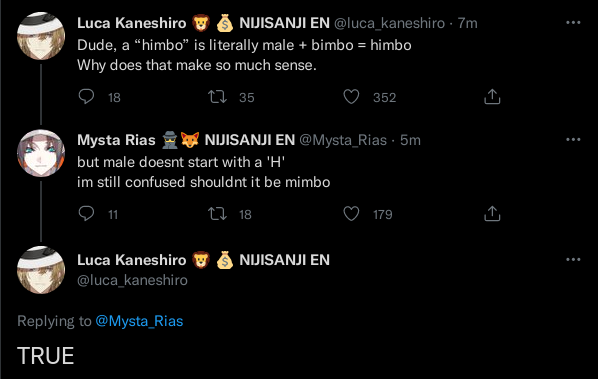Image resolution: width=598 pixels, height=379 pixels.
Task: Open Luca Kaneshiro's avatar on top tweet
Action: pyautogui.click(x=41, y=36)
